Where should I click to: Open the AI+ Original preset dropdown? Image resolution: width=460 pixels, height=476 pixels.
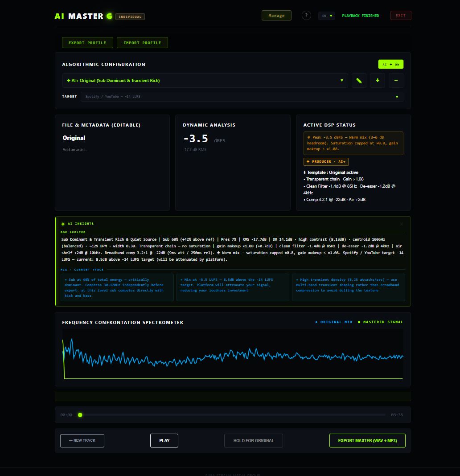[205, 80]
